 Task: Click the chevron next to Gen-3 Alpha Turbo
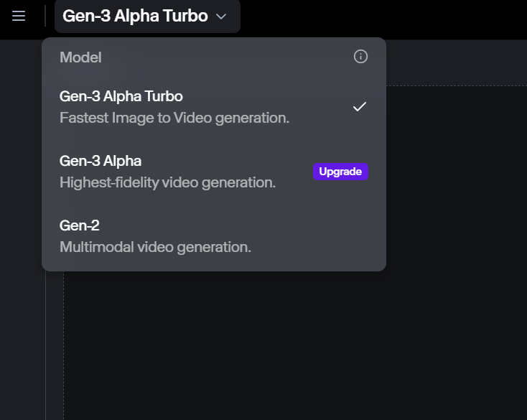[221, 17]
